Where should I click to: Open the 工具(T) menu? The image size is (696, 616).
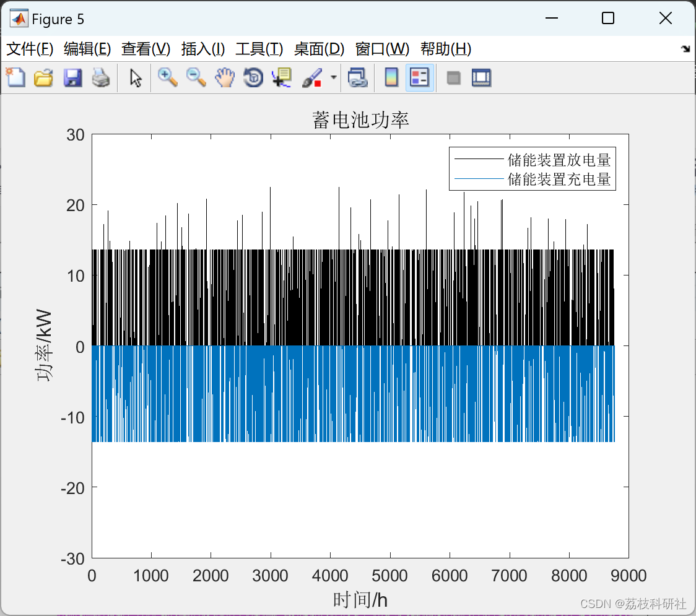(259, 49)
